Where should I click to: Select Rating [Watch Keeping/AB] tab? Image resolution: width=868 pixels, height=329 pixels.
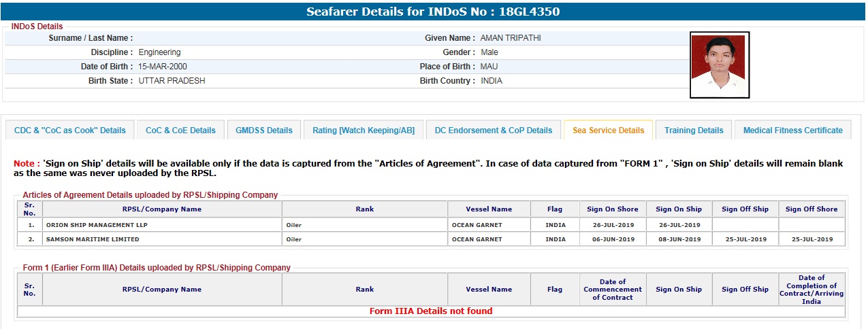364,131
